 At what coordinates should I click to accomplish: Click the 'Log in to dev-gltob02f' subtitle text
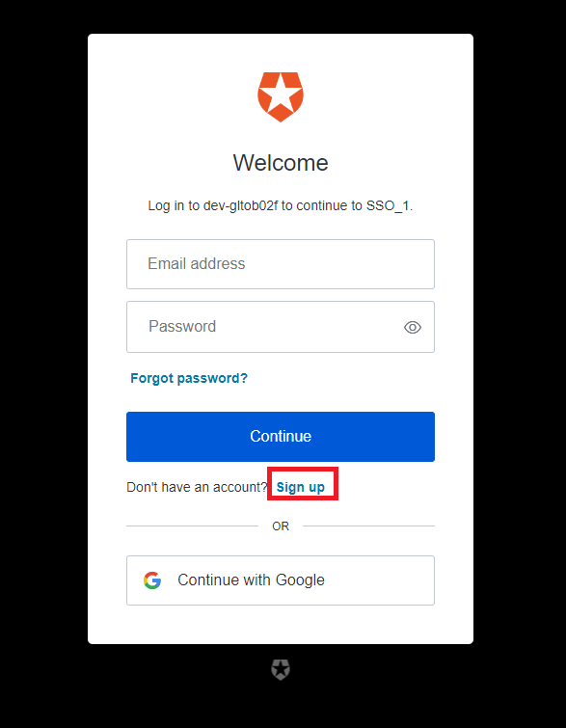click(212, 205)
